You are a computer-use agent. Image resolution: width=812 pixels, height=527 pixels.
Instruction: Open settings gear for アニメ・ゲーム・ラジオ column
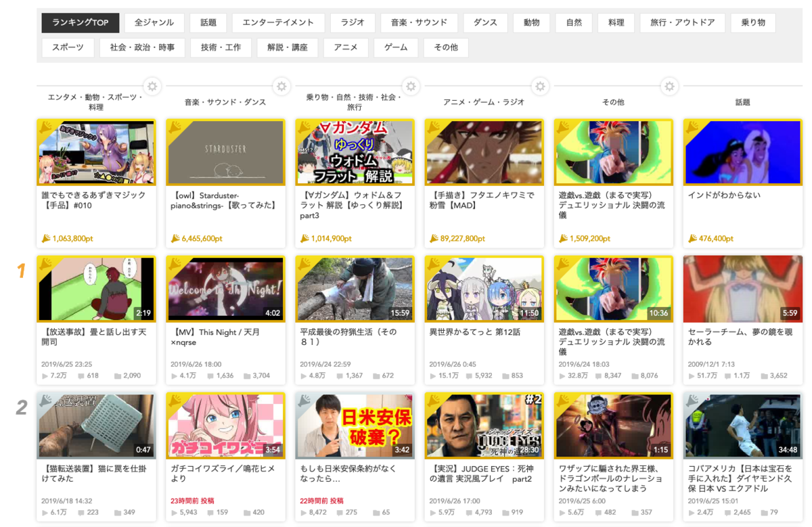540,87
